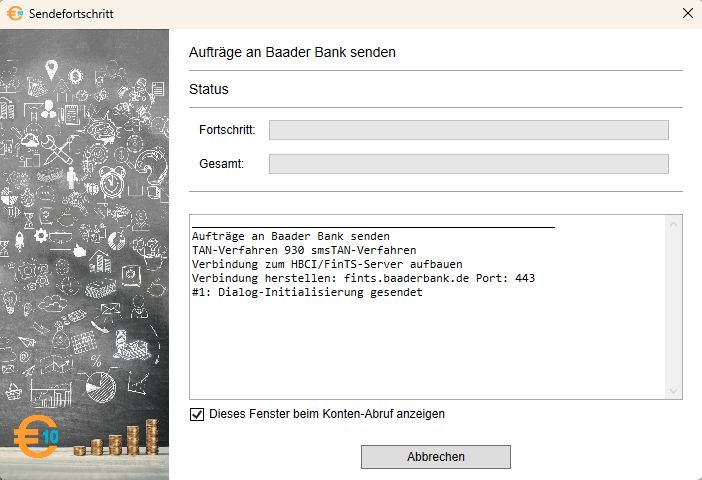Click the Gesamt progress bar
Image resolution: width=702 pixels, height=480 pixels.
[469, 164]
